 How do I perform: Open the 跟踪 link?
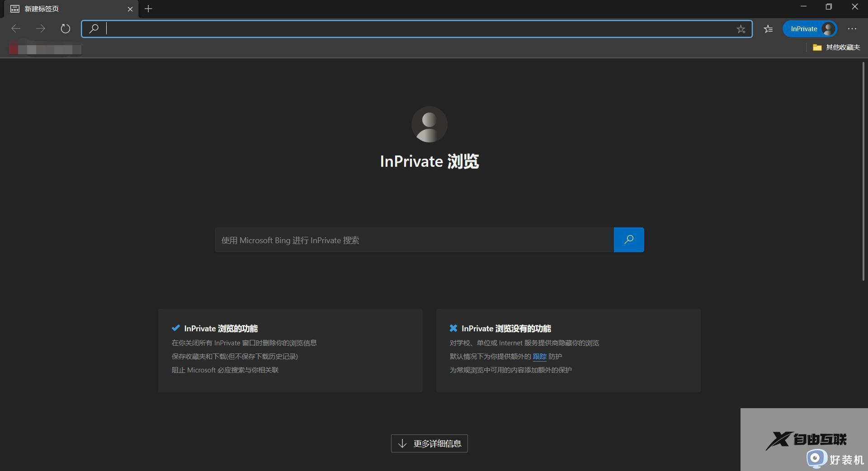540,357
